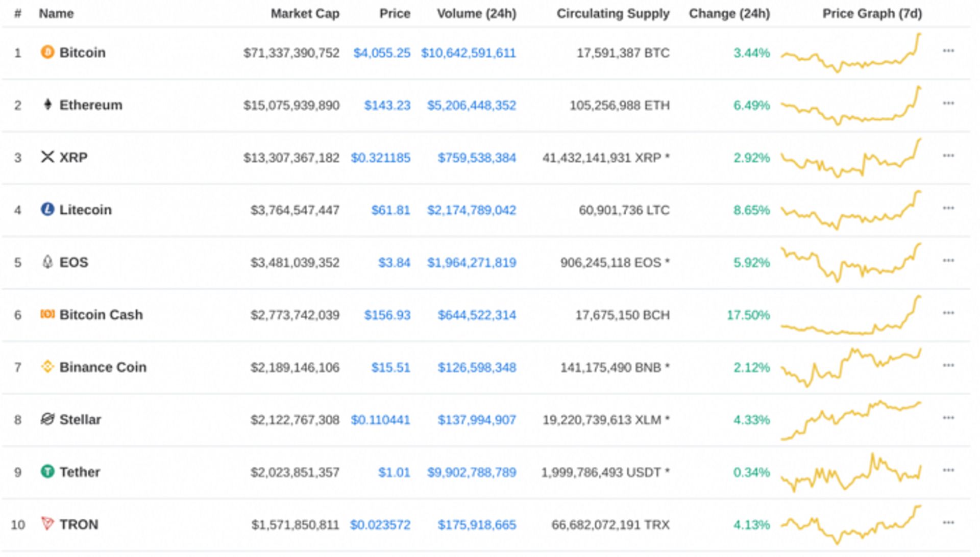Click the Bitcoin coin logo icon
Viewport: 980px width, 557px height.
[47, 52]
